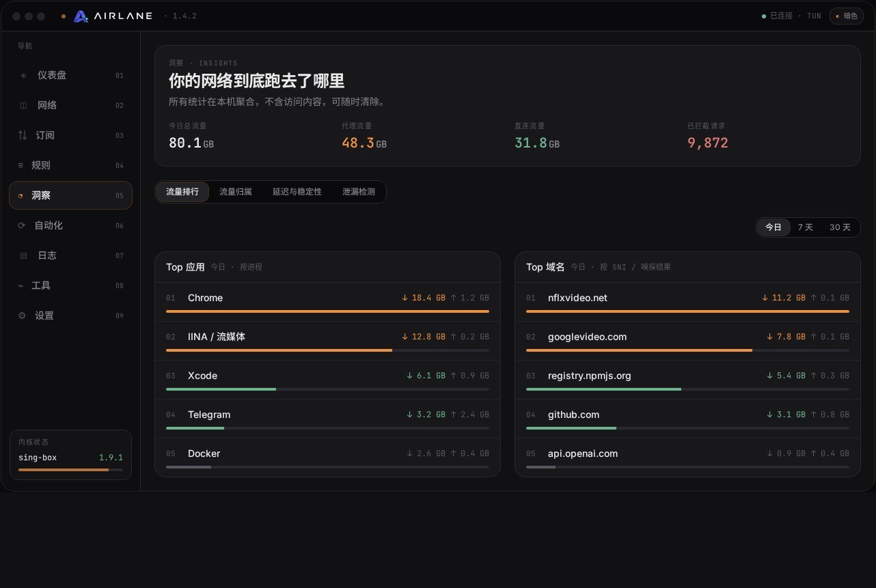Click Telegram's 2.4 GB upload value
The width and height of the screenshot is (876, 588).
click(469, 415)
